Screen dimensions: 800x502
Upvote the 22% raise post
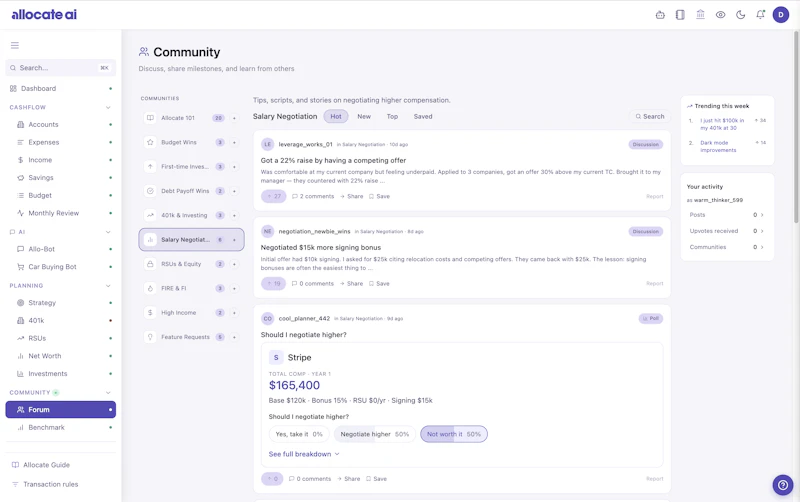tap(273, 196)
